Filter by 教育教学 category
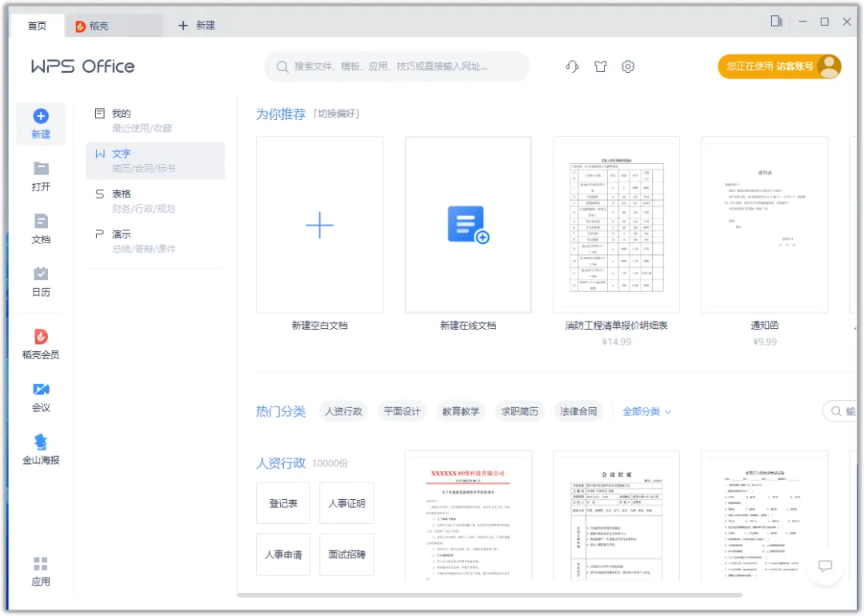Viewport: 864px width, 616px height. coord(461,411)
